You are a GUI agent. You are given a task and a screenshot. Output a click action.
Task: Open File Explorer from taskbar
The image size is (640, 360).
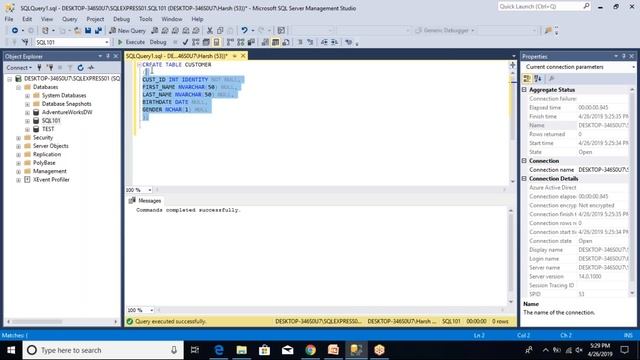242,350
